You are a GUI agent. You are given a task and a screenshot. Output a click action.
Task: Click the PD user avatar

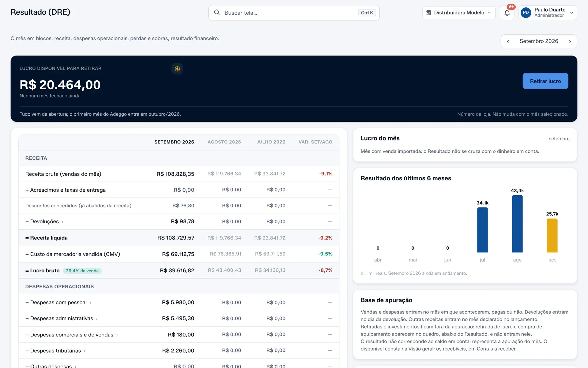pos(526,13)
